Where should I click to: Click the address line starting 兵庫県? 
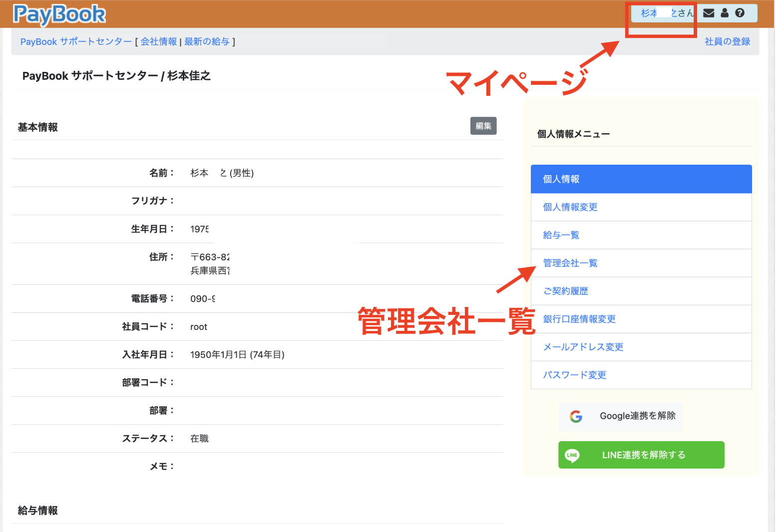pos(210,270)
